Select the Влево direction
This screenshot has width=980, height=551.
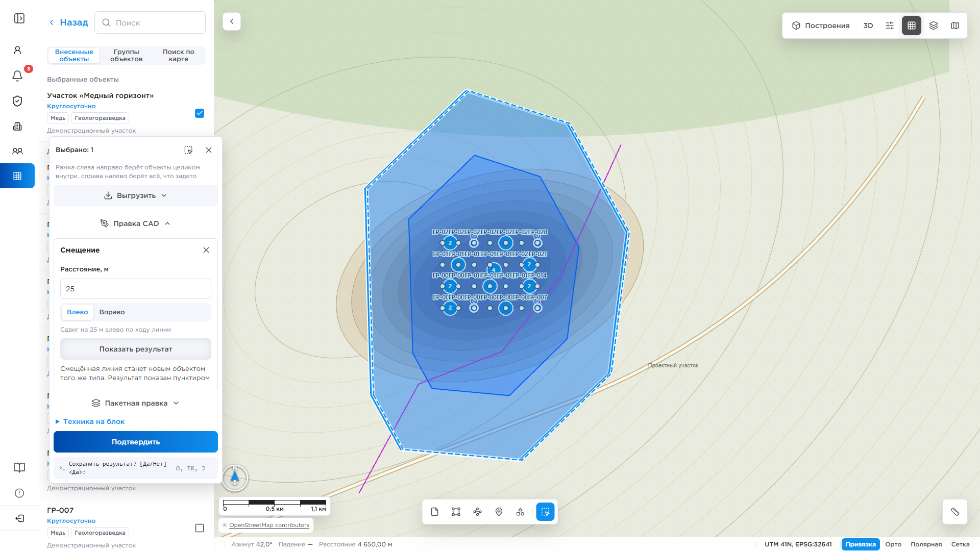(78, 312)
